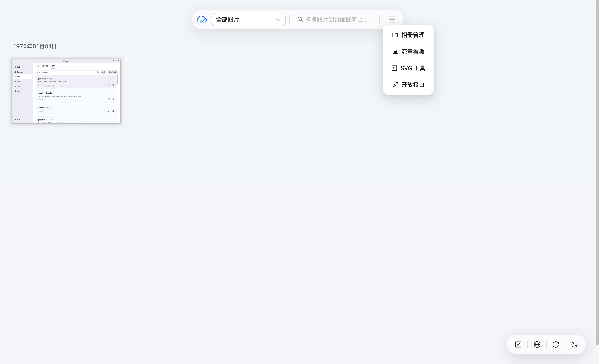The width and height of the screenshot is (599, 364).
Task: Switch language using the globe icon
Action: pos(537,344)
